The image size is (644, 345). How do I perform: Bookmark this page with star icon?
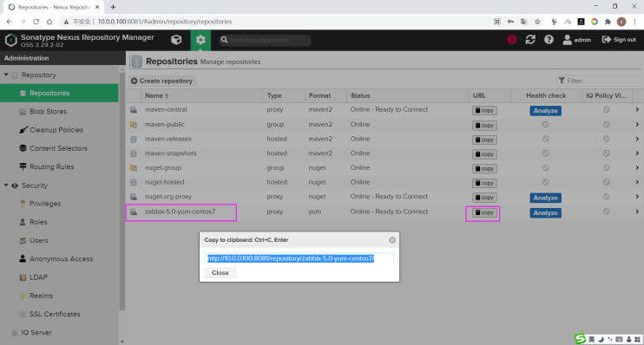coord(537,22)
